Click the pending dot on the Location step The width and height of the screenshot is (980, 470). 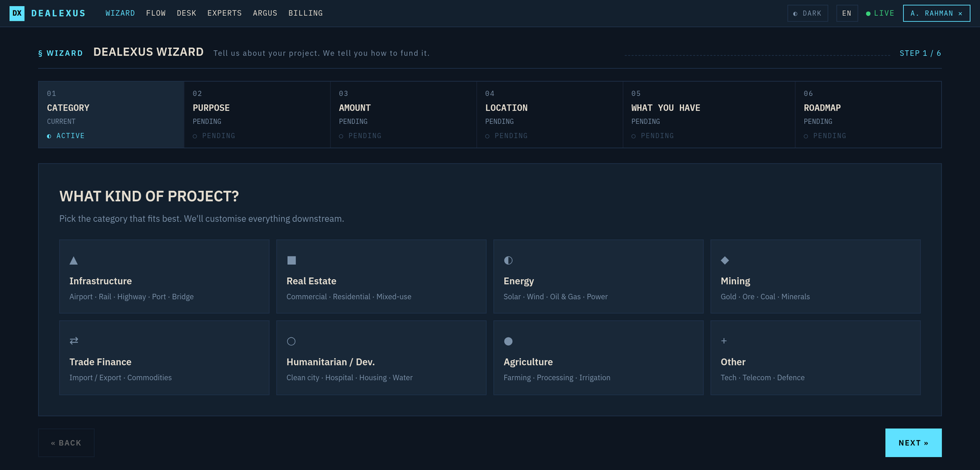coord(488,136)
